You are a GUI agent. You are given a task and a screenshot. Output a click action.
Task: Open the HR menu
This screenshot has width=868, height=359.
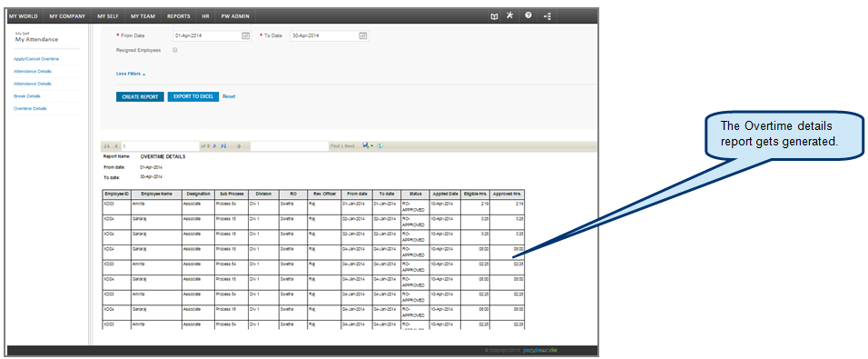tap(205, 16)
